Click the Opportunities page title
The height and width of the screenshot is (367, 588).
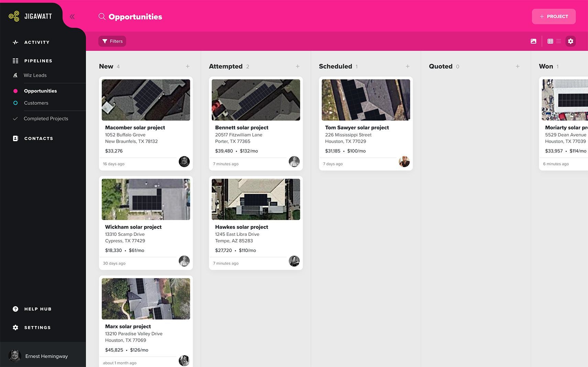[135, 16]
